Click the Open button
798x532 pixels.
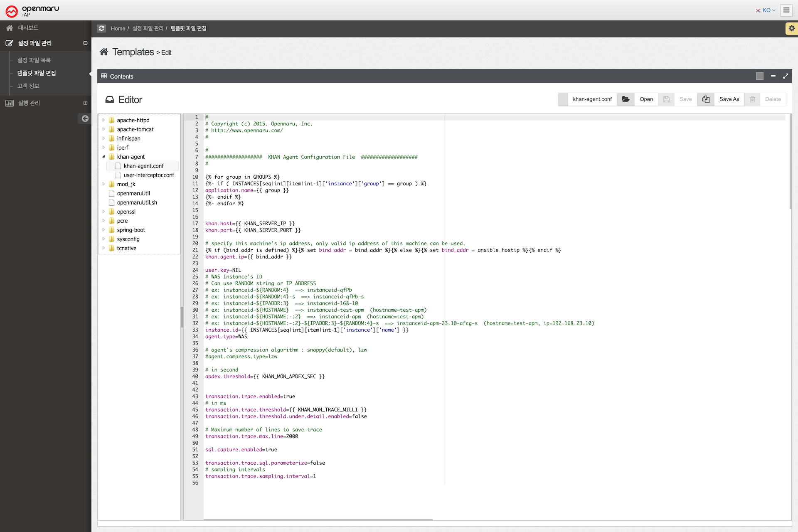(646, 99)
